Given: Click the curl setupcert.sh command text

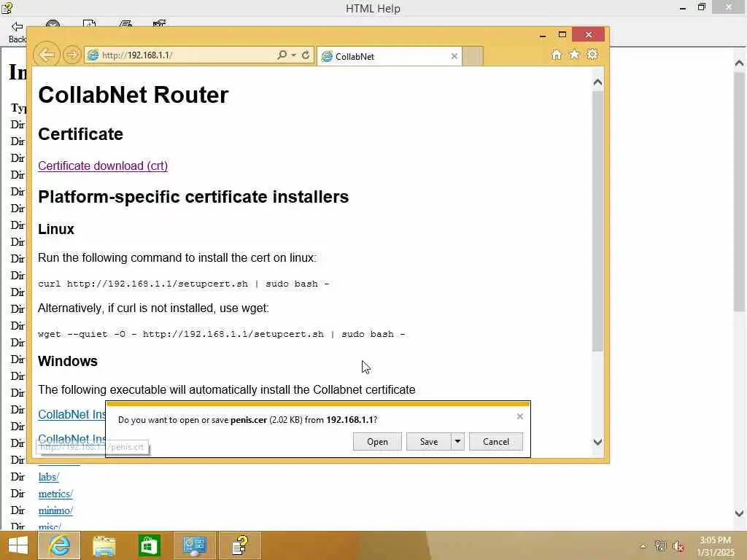Looking at the screenshot, I should (183, 284).
